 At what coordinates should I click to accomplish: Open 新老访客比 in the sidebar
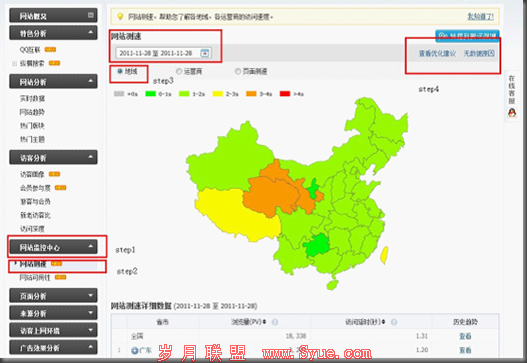click(x=35, y=215)
